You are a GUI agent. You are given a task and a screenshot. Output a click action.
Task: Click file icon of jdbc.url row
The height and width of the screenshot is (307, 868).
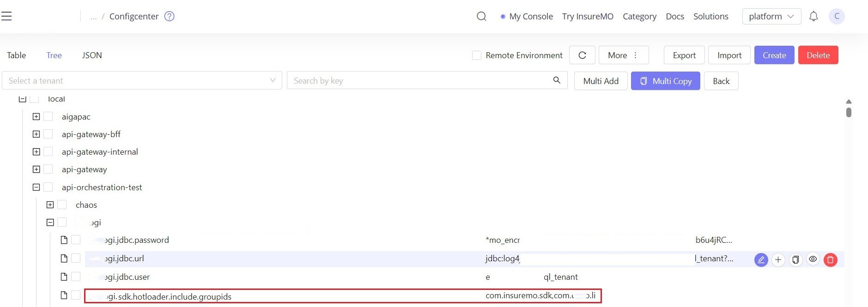(x=64, y=258)
